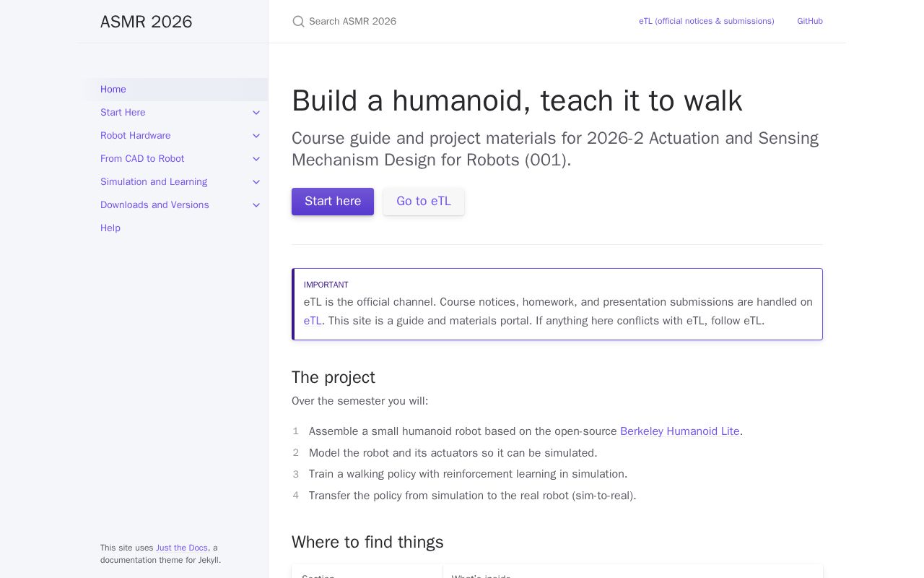Open Simulation and Learning navigation link
The width and height of the screenshot is (924, 578).
[x=154, y=182]
